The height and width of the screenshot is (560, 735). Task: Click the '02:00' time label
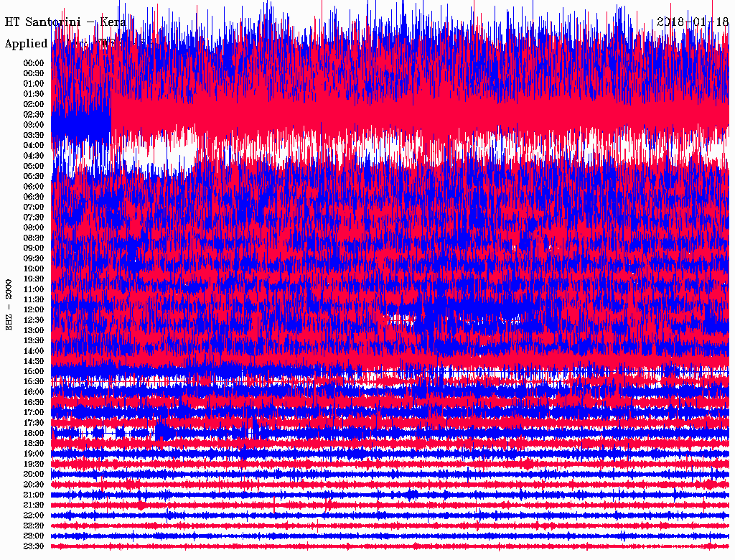(x=34, y=105)
